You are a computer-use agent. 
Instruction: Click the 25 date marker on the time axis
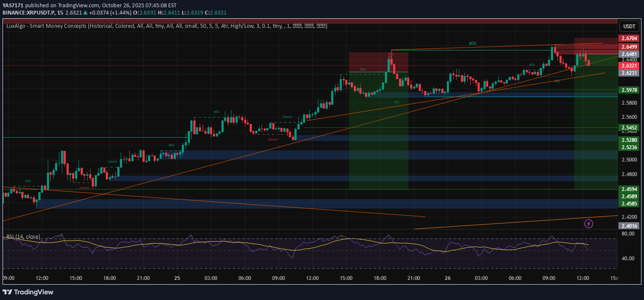point(177,278)
